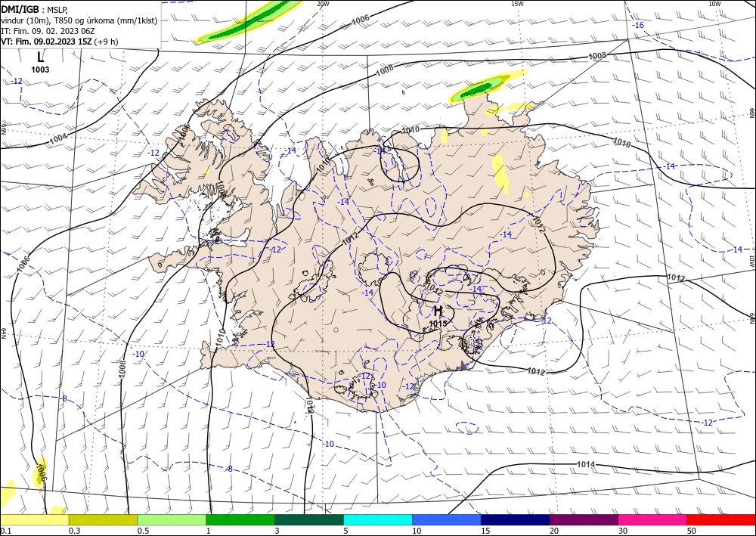756x536 pixels.
Task: Click the medium green 1–3 legend swatch
Action: tap(240, 519)
